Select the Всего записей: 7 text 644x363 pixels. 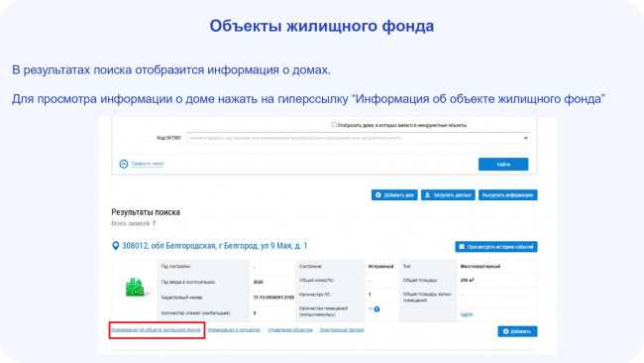point(134,223)
